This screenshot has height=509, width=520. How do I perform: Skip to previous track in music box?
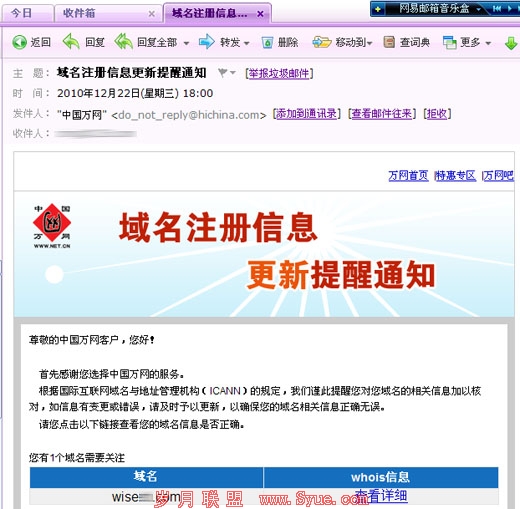(x=497, y=9)
